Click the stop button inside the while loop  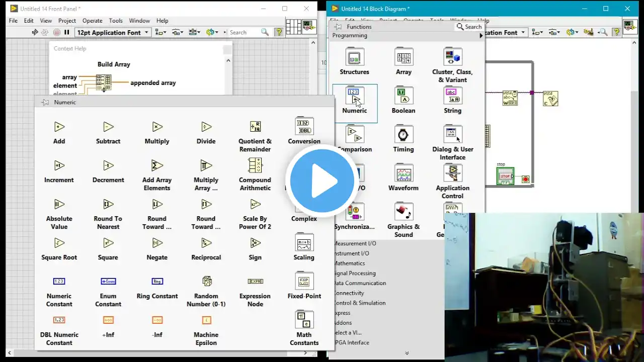coord(505,176)
